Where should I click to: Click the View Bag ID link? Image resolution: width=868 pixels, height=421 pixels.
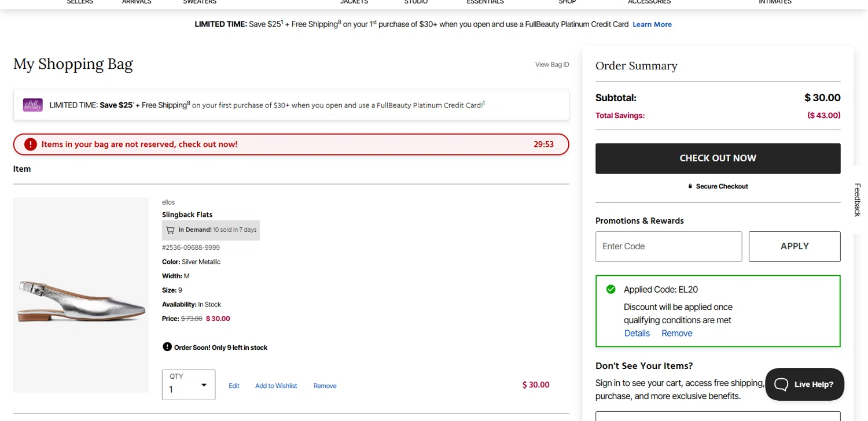552,65
